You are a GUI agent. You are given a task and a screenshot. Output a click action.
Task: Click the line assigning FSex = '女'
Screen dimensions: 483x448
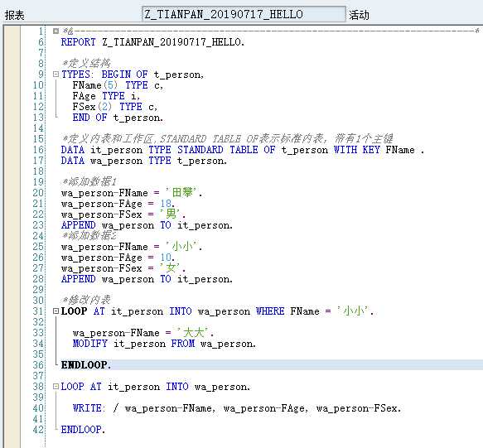click(x=123, y=268)
